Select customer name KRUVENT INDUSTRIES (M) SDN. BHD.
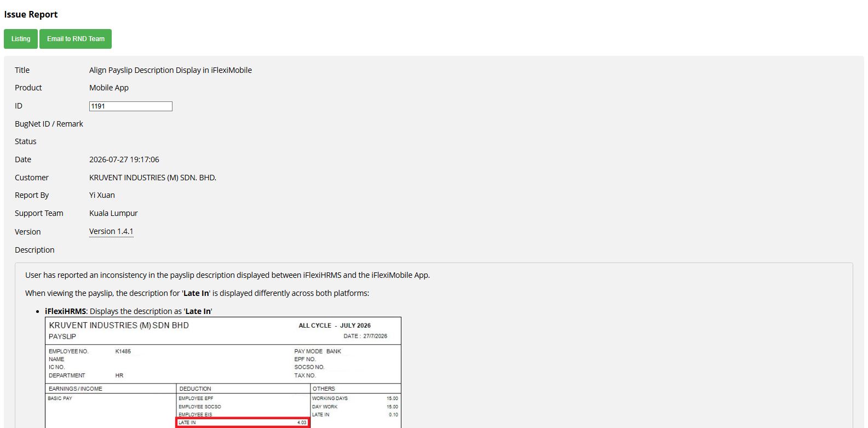868x428 pixels. [153, 178]
